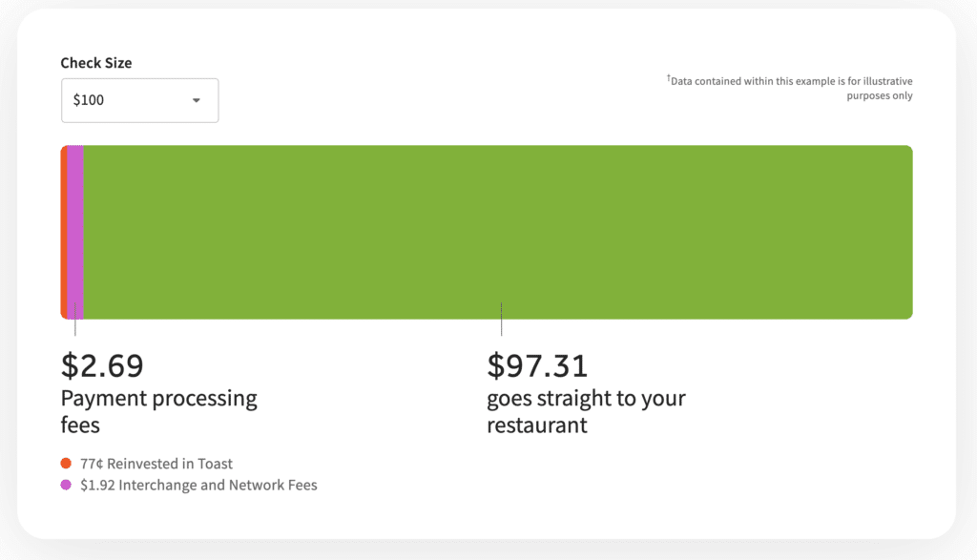Click the caret arrow in Check Size box
The height and width of the screenshot is (560, 977).
[x=197, y=100]
